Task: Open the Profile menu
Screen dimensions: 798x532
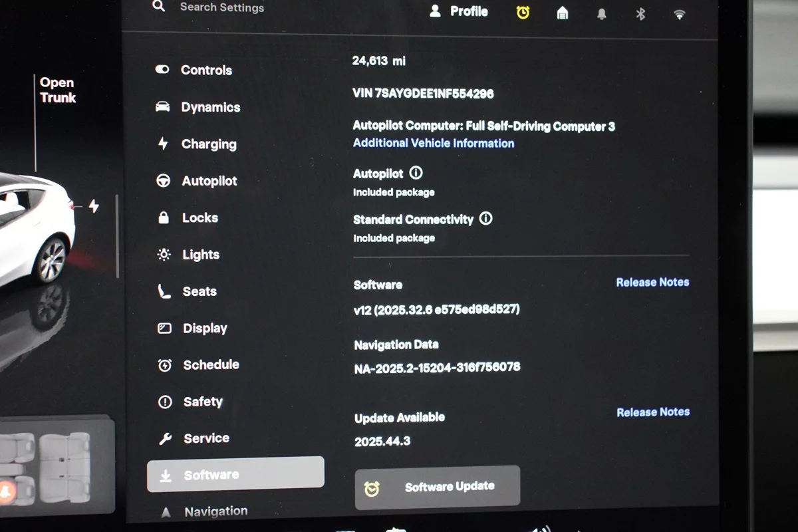Action: click(459, 11)
